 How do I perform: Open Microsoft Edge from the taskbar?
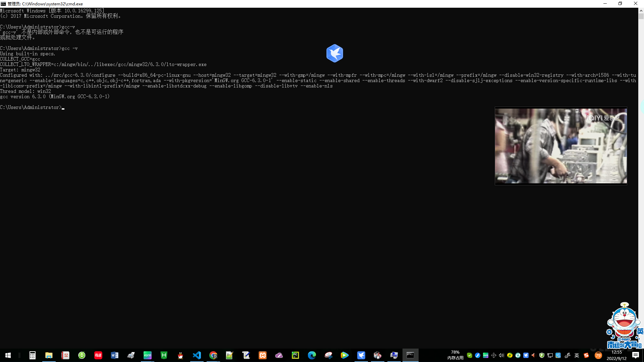point(312,355)
